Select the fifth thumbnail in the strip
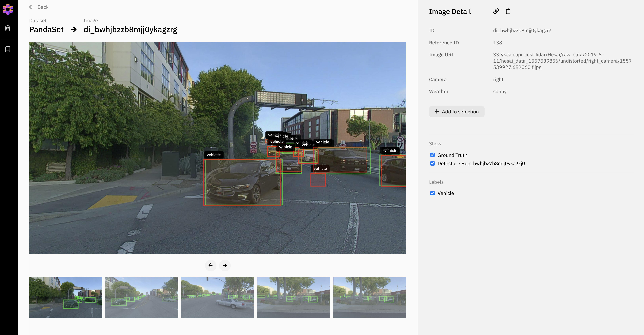The width and height of the screenshot is (644, 335). (370, 297)
